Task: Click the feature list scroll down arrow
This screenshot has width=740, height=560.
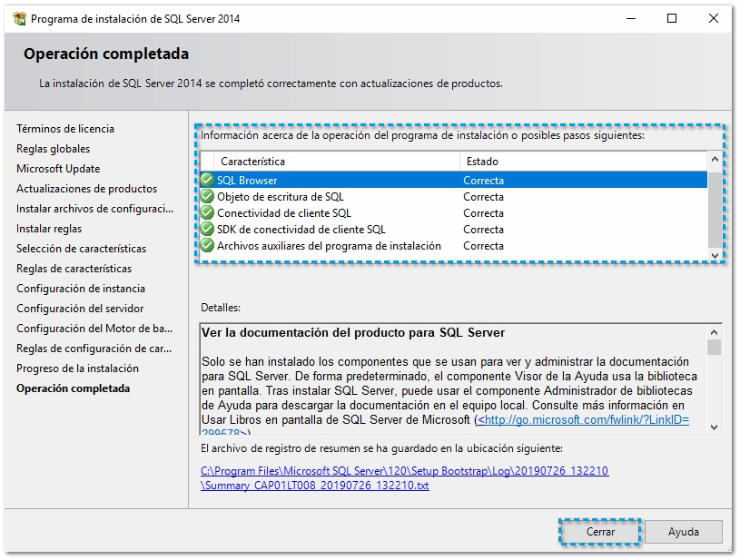Action: (715, 255)
